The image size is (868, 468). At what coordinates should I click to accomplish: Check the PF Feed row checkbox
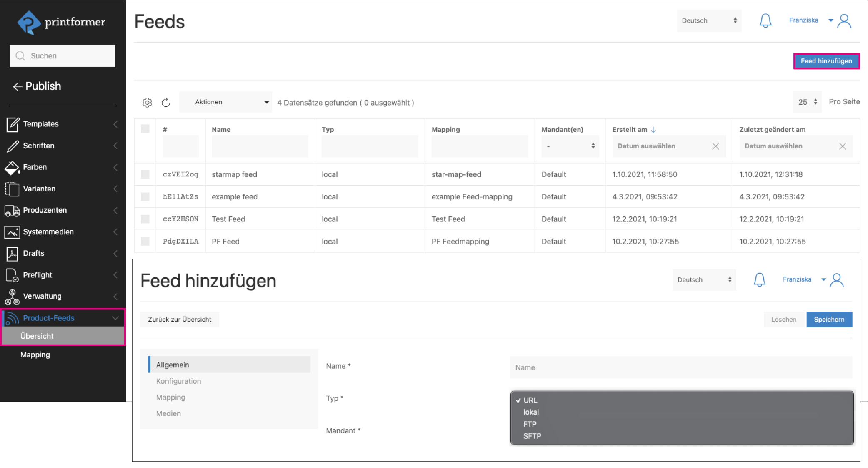pos(145,241)
